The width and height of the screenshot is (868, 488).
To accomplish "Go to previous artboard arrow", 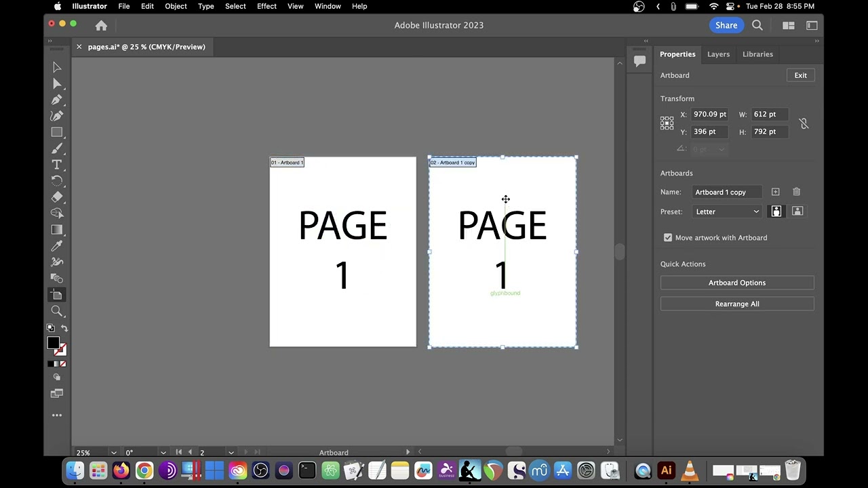I will [x=190, y=452].
